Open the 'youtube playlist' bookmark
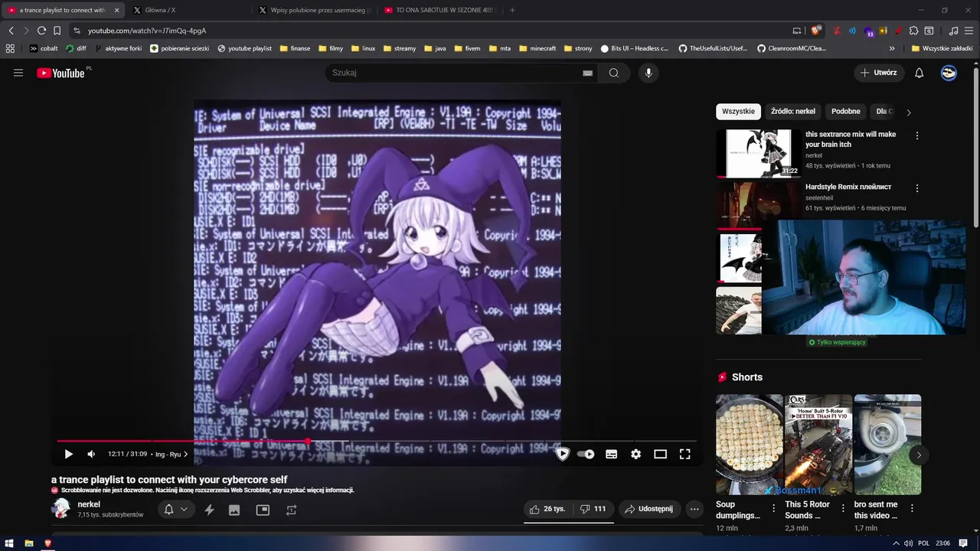980x551 pixels. coord(244,48)
